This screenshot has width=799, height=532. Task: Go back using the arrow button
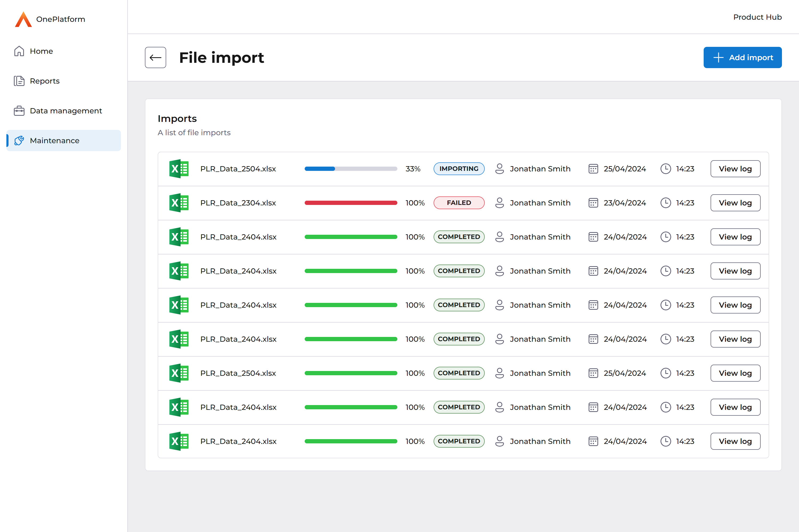pos(156,58)
